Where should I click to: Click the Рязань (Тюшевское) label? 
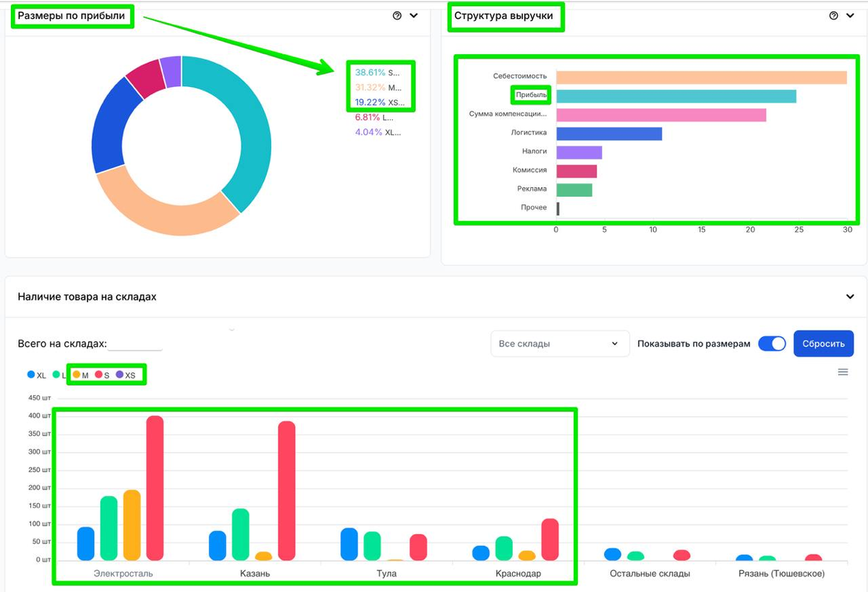pyautogui.click(x=781, y=573)
